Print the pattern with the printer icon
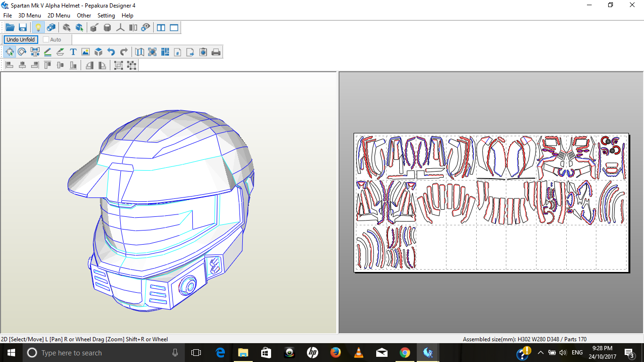644x362 pixels. [216, 52]
